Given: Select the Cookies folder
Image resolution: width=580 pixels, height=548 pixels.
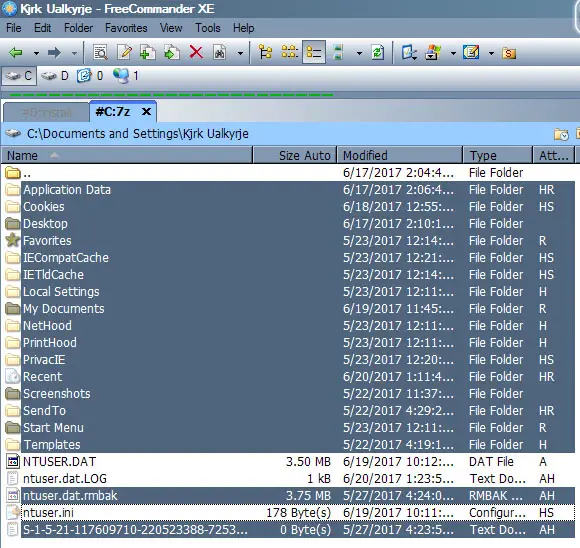Looking at the screenshot, I should [290, 207].
